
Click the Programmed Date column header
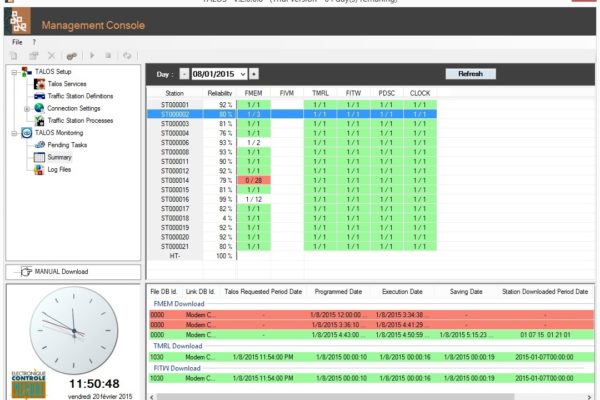point(338,292)
